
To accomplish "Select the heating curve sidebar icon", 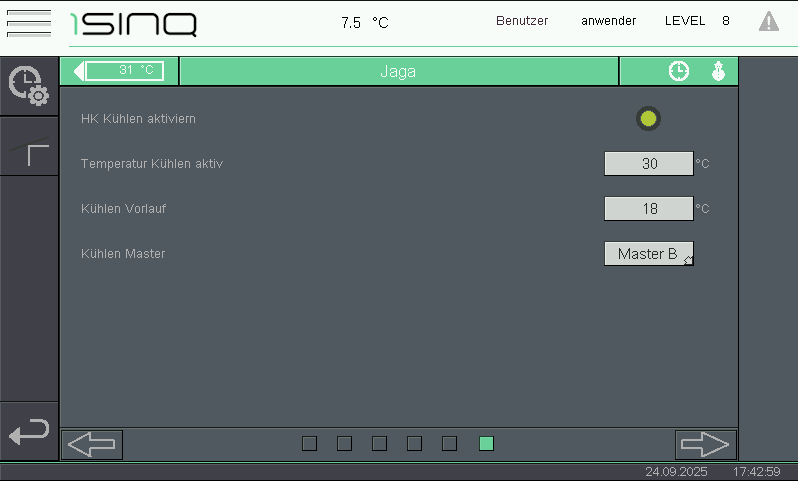I will pyautogui.click(x=29, y=147).
